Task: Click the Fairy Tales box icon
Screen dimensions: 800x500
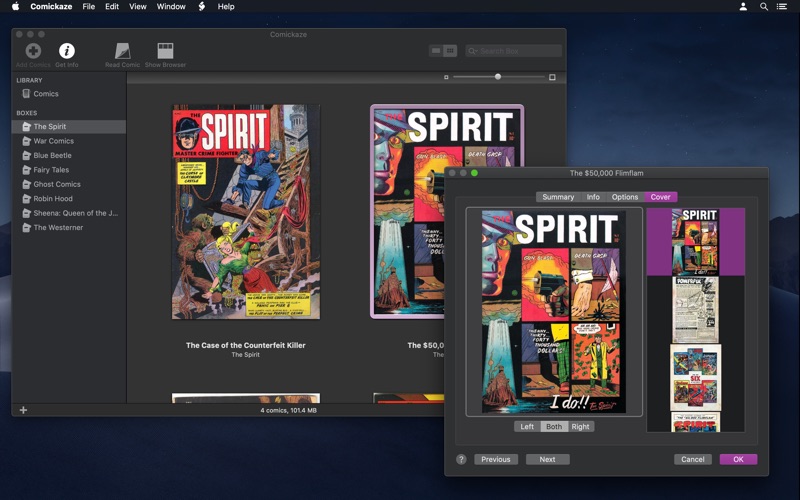Action: pos(27,170)
